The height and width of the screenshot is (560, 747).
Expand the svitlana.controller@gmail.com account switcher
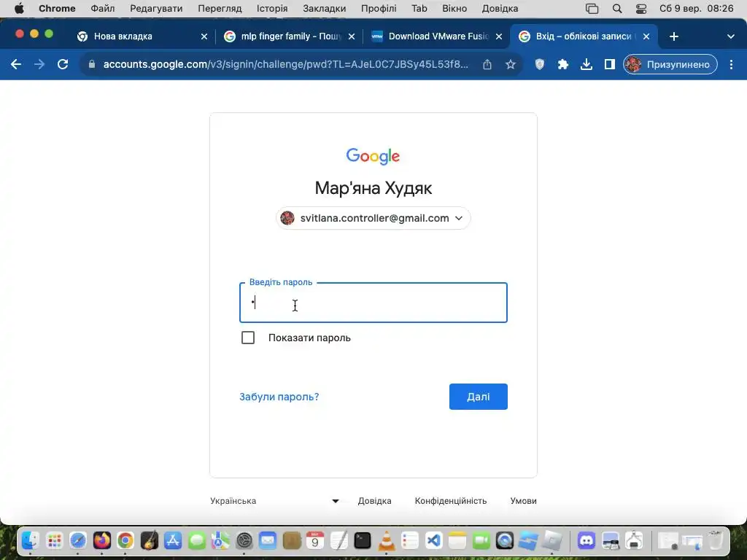(373, 218)
